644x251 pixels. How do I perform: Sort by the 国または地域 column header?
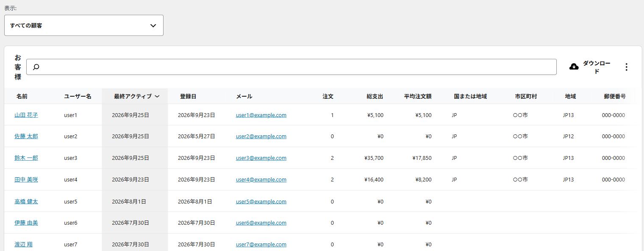point(470,96)
